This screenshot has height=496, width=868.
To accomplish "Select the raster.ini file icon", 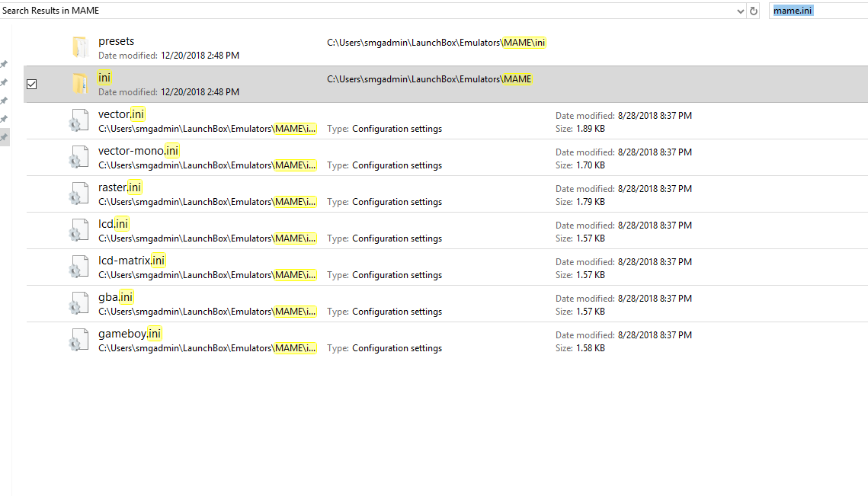I will tap(78, 194).
